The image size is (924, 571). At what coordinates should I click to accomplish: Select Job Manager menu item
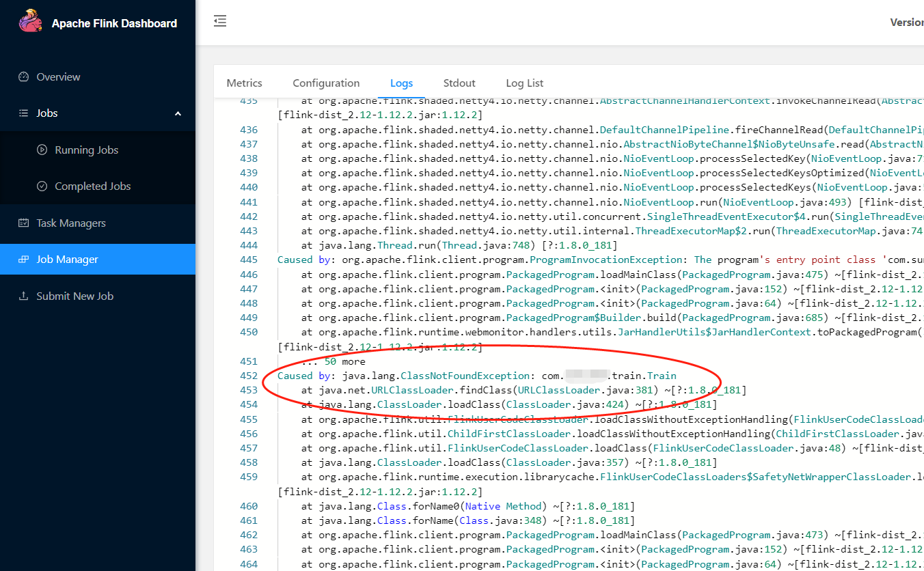click(98, 260)
